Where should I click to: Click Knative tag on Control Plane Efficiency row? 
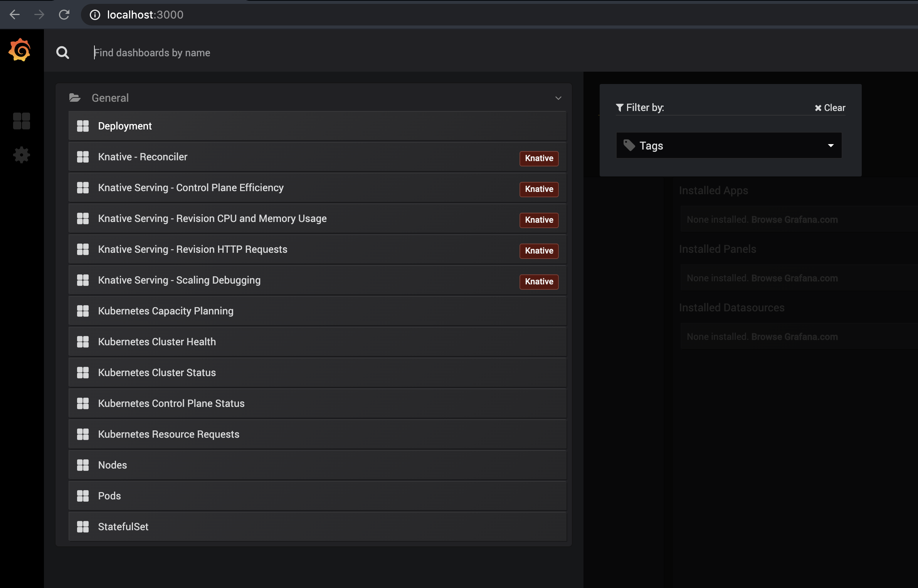coord(539,189)
